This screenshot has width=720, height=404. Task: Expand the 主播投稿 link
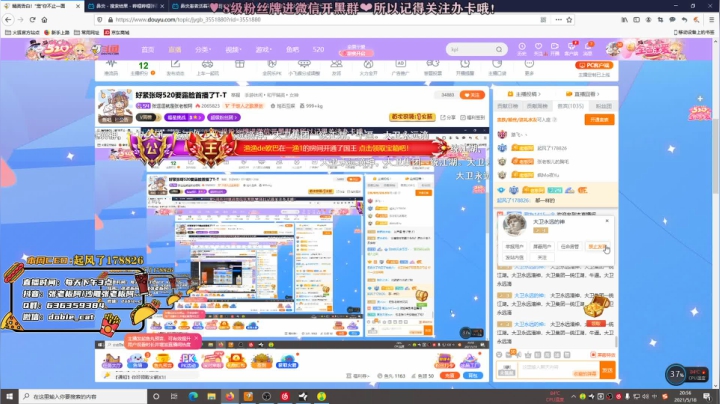coord(524,94)
